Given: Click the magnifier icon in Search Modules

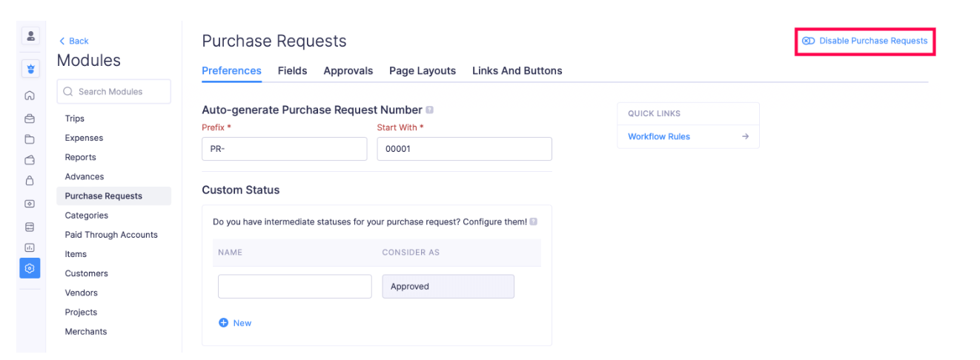Looking at the screenshot, I should tap(68, 92).
